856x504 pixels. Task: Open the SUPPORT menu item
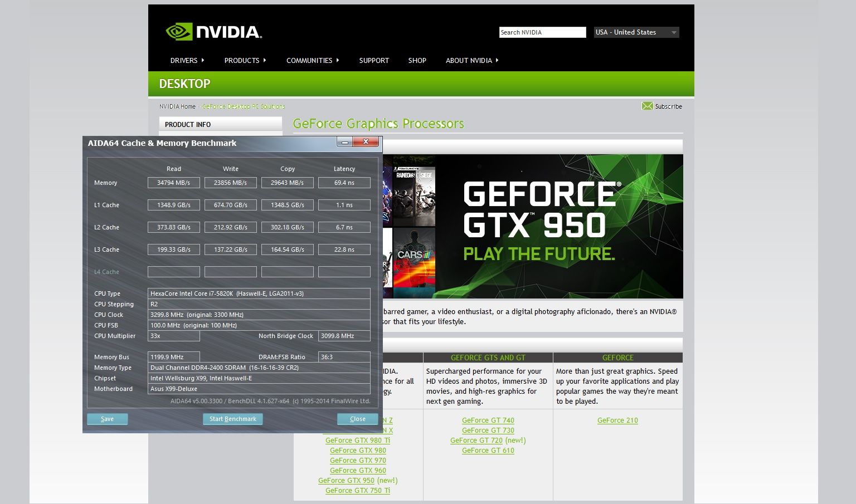(x=374, y=60)
